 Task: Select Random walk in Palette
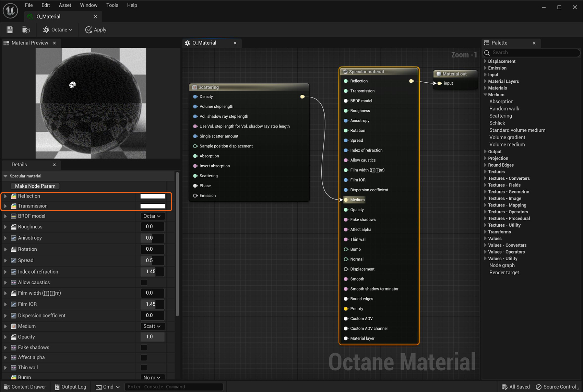(504, 109)
